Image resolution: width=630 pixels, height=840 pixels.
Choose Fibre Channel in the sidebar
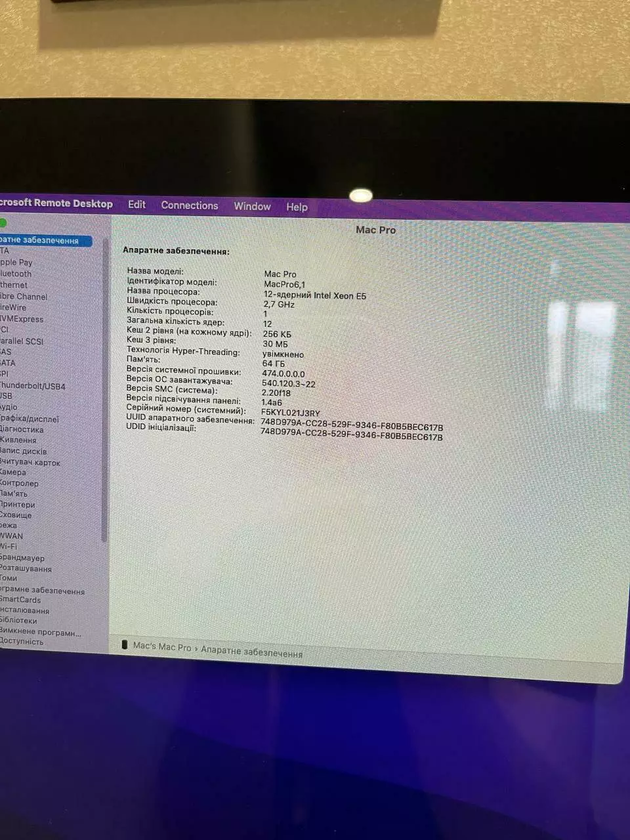(x=24, y=297)
